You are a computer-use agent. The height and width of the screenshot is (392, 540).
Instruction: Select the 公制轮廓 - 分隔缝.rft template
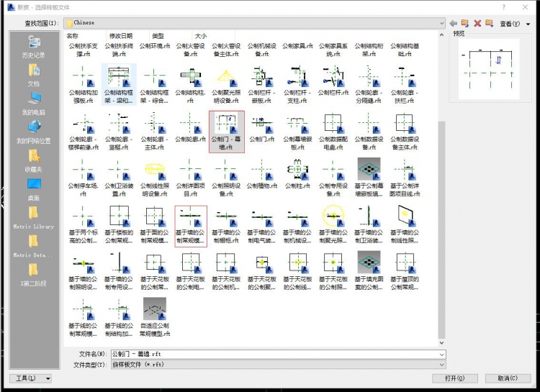coord(369,85)
